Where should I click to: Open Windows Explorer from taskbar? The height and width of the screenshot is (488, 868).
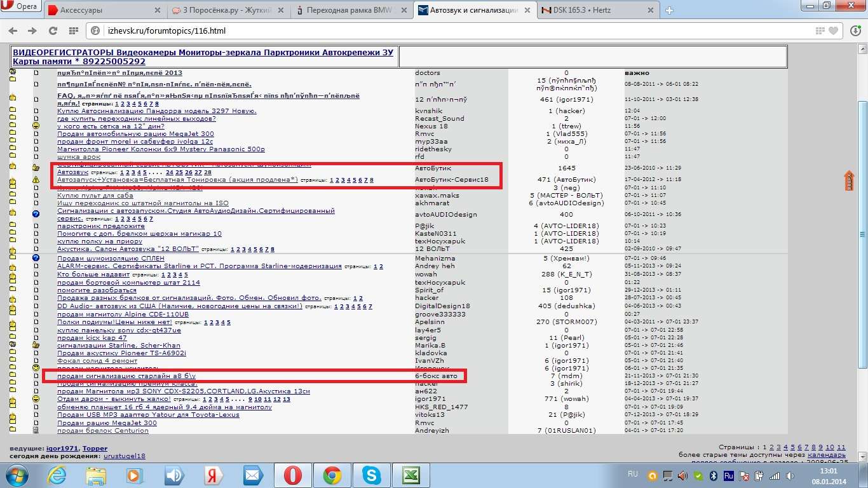point(96,475)
